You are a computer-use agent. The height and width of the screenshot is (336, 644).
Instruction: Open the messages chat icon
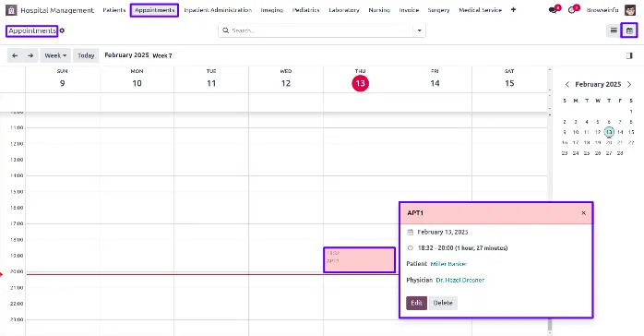(x=553, y=10)
